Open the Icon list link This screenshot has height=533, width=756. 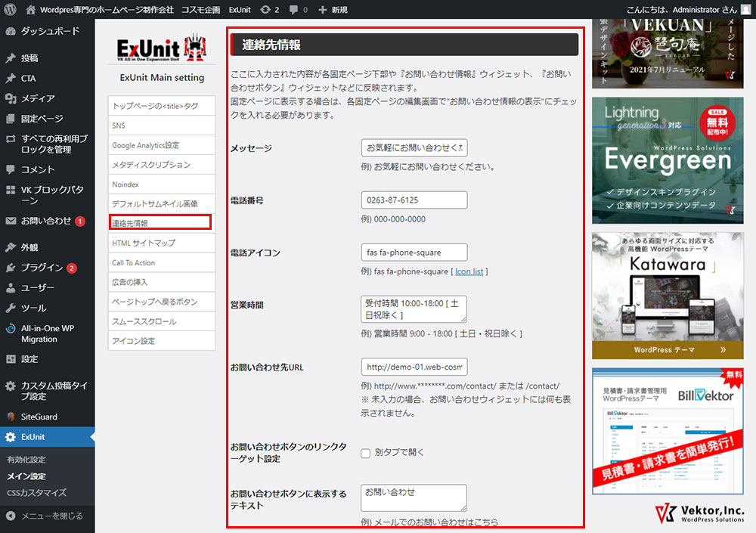[x=469, y=271]
